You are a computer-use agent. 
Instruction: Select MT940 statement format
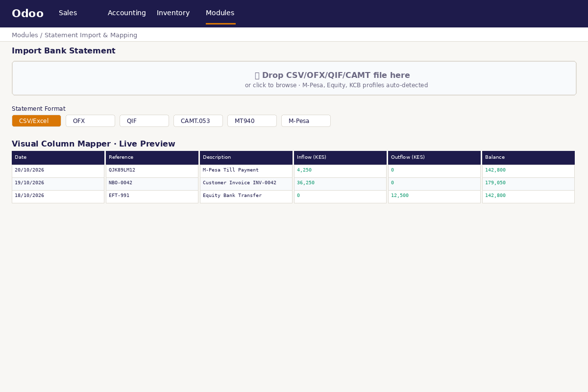click(252, 121)
